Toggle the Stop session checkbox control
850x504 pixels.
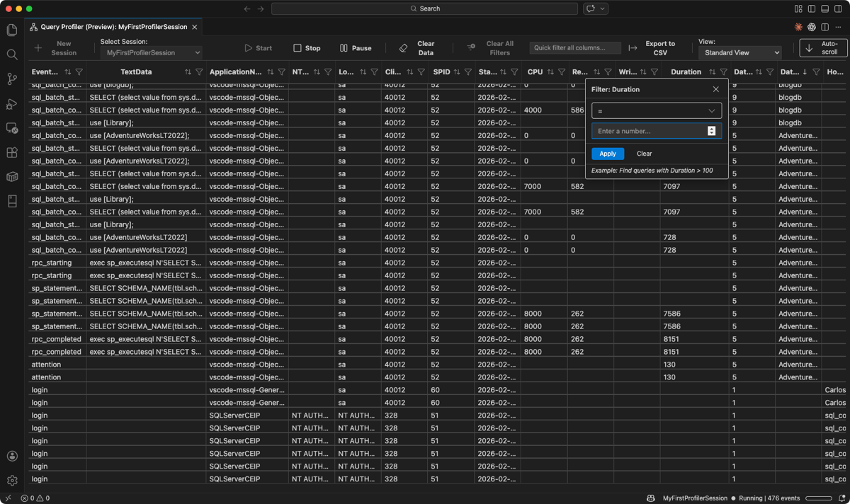tap(307, 48)
